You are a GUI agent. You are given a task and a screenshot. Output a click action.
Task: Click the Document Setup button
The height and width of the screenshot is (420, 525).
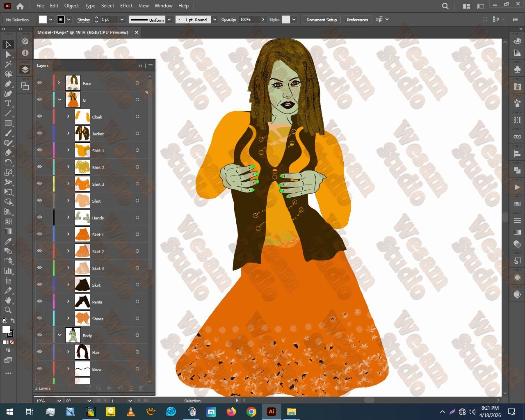(x=322, y=20)
